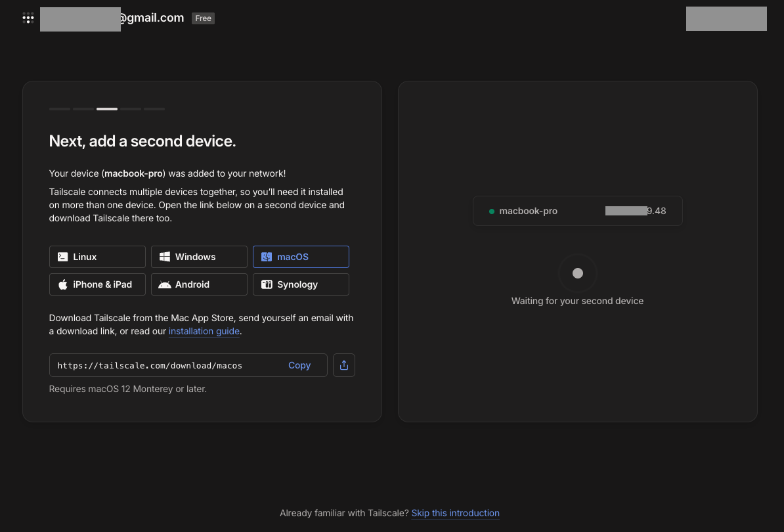Click the fifth onboarding progress step
Image resolution: width=784 pixels, height=532 pixels.
coord(154,109)
